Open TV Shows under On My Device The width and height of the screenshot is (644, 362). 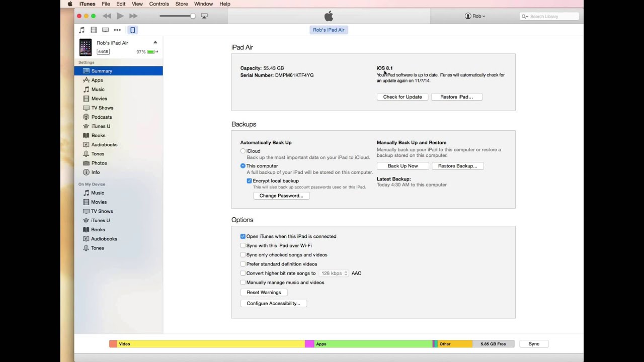point(102,211)
